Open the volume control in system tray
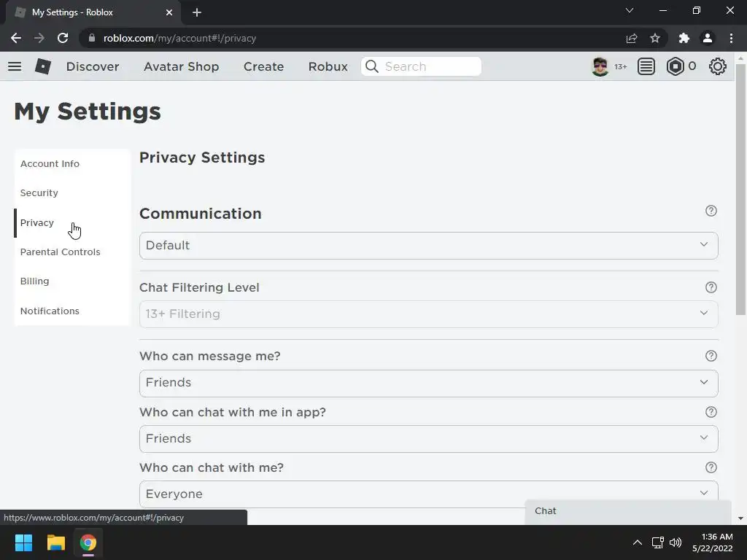 click(x=676, y=542)
